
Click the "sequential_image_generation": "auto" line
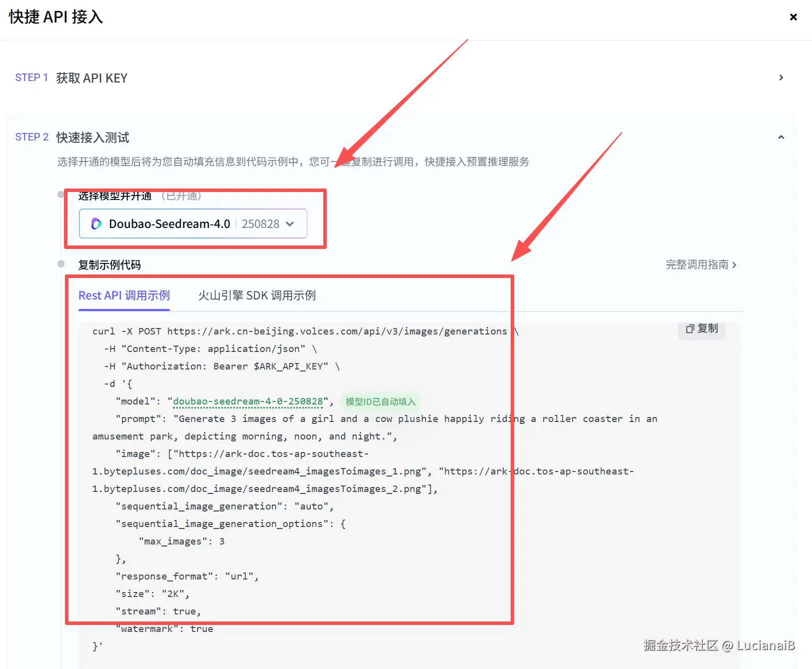pos(225,506)
